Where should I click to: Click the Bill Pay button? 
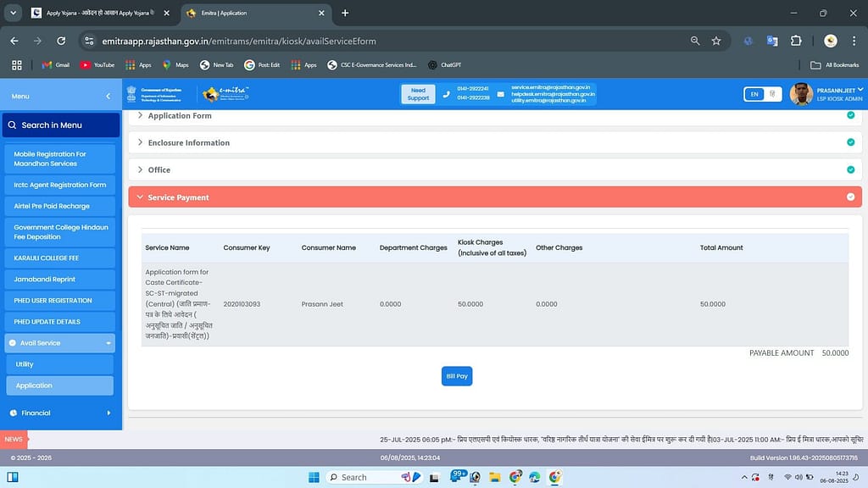click(x=456, y=376)
